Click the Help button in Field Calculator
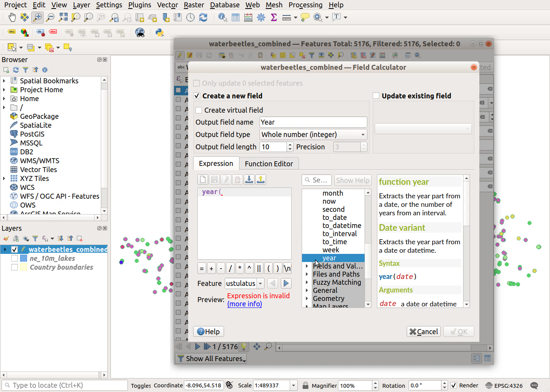Viewport: 550px width, 392px height. pyautogui.click(x=208, y=331)
